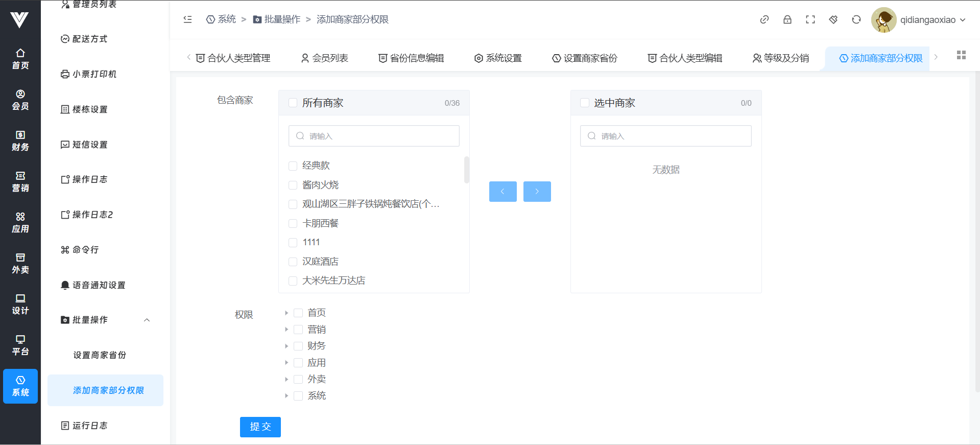980x445 pixels.
Task: Click the refresh icon in top bar
Action: 856,20
